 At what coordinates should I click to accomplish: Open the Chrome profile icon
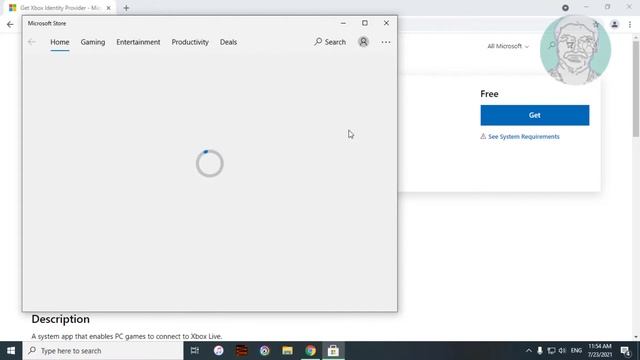tap(614, 24)
